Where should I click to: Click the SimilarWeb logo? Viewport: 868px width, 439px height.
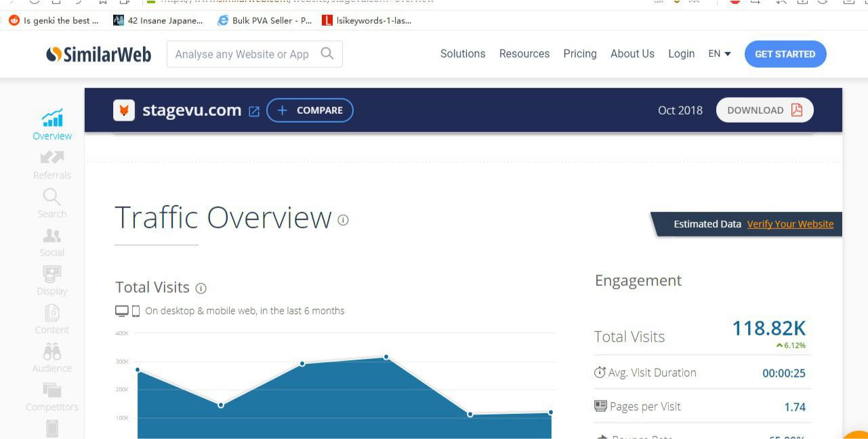[x=99, y=54]
